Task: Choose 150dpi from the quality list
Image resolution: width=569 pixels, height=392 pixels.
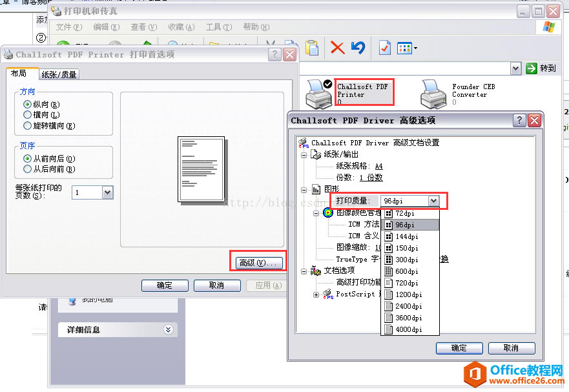Action: [410, 248]
